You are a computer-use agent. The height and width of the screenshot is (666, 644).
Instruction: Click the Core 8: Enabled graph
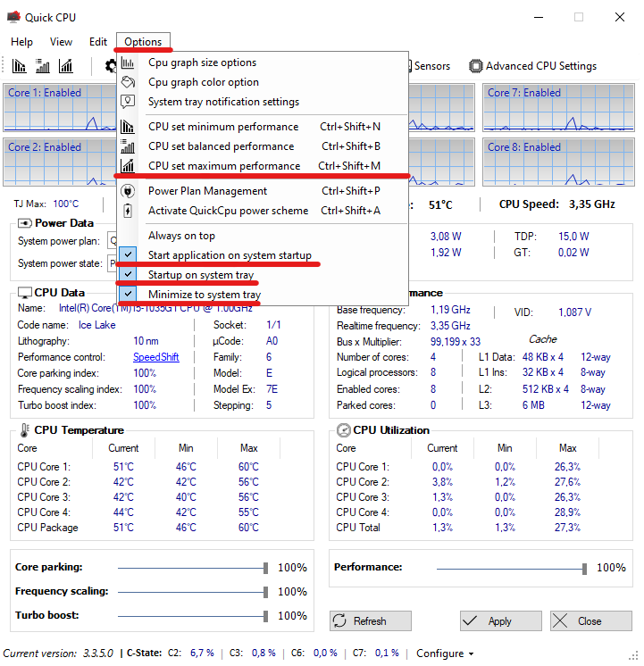pos(558,162)
